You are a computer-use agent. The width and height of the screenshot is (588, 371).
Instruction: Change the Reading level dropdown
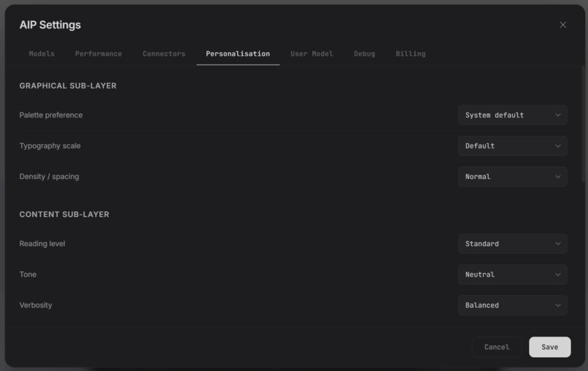pyautogui.click(x=512, y=244)
